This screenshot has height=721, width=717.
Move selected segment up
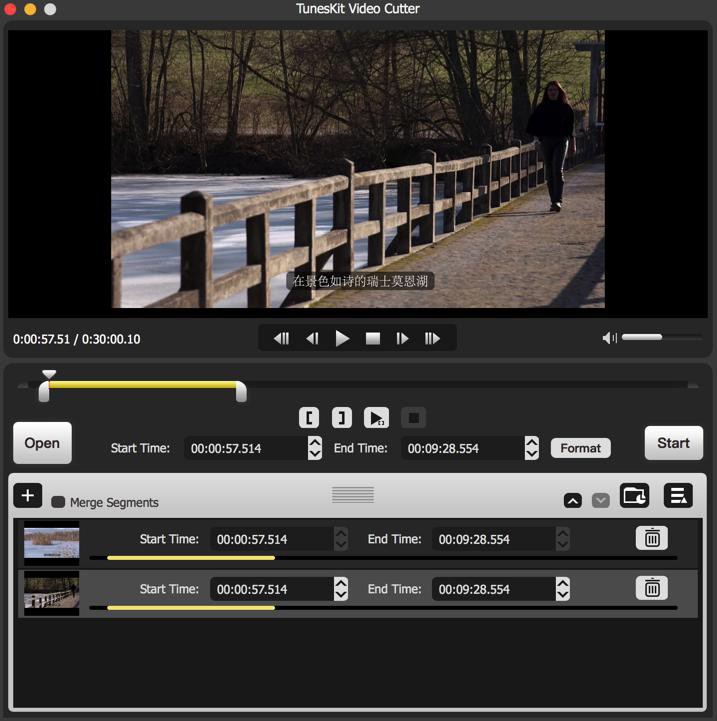[573, 500]
